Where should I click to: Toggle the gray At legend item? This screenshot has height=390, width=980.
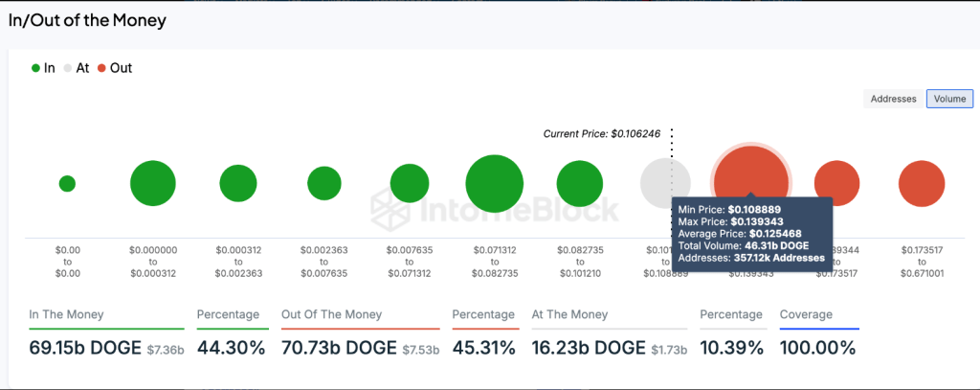click(77, 68)
